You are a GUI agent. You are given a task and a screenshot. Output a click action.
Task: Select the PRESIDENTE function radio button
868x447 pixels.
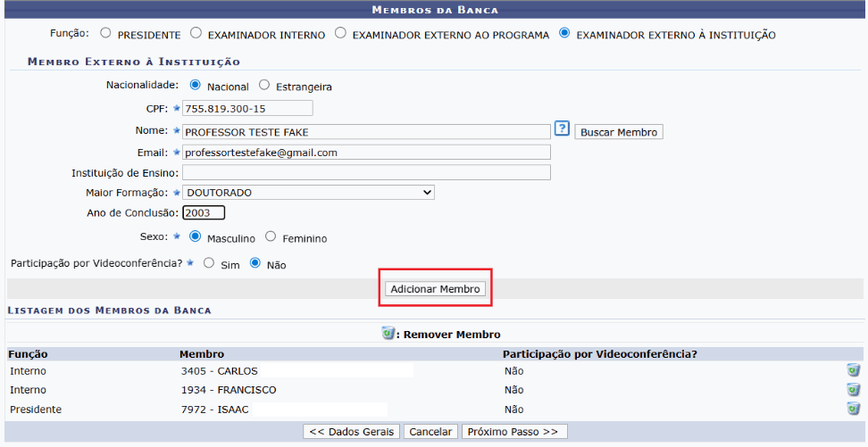pos(105,34)
